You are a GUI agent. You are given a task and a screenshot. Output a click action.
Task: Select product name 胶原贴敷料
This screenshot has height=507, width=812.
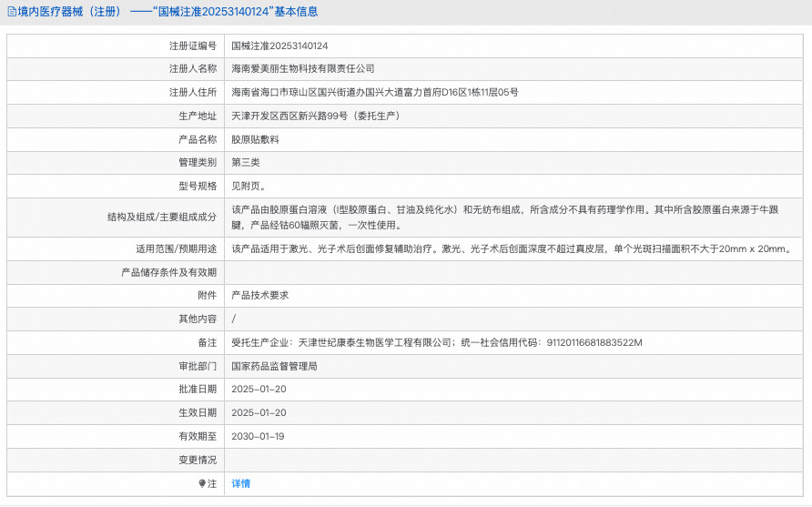255,139
